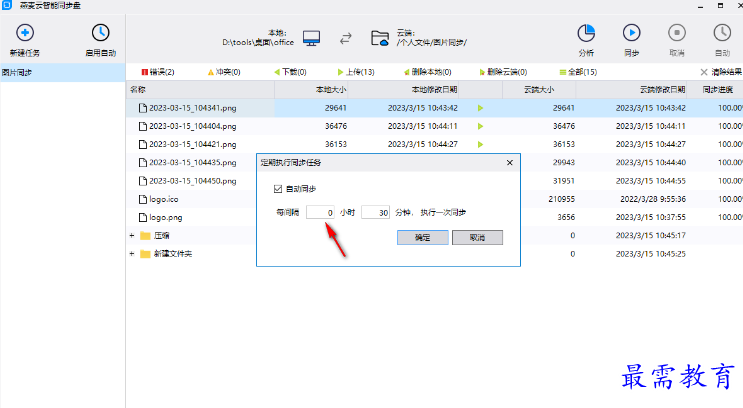Click cloud date 2023/3/15 10:45:25
The image size is (743, 408).
[x=651, y=254]
